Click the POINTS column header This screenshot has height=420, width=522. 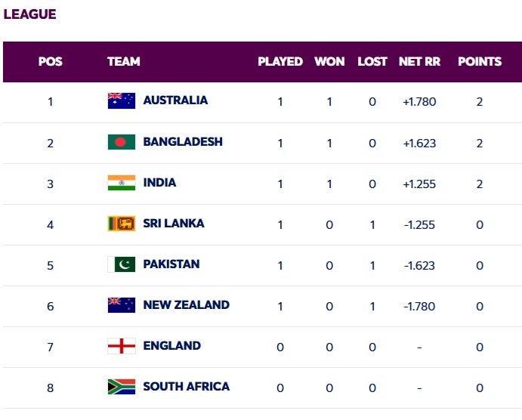coord(480,62)
